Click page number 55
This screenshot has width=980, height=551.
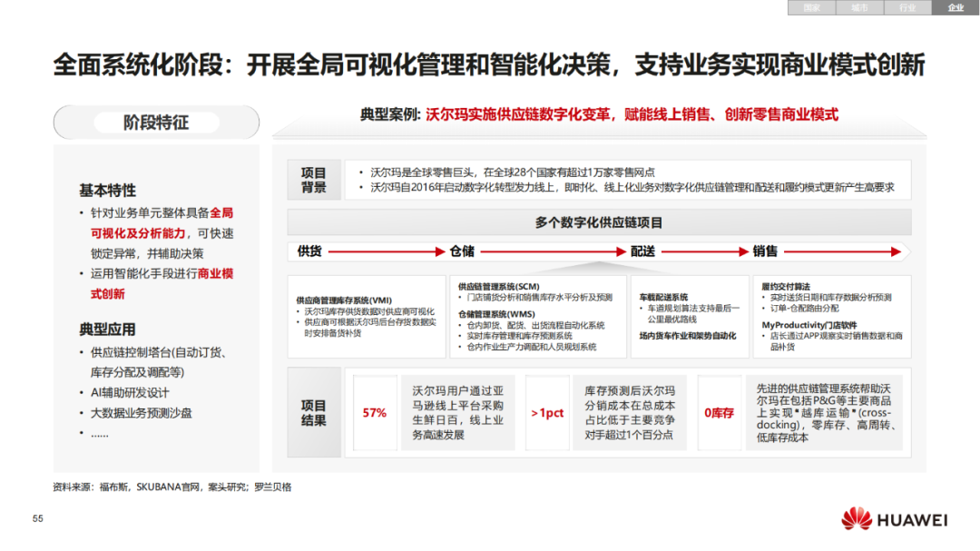38,518
